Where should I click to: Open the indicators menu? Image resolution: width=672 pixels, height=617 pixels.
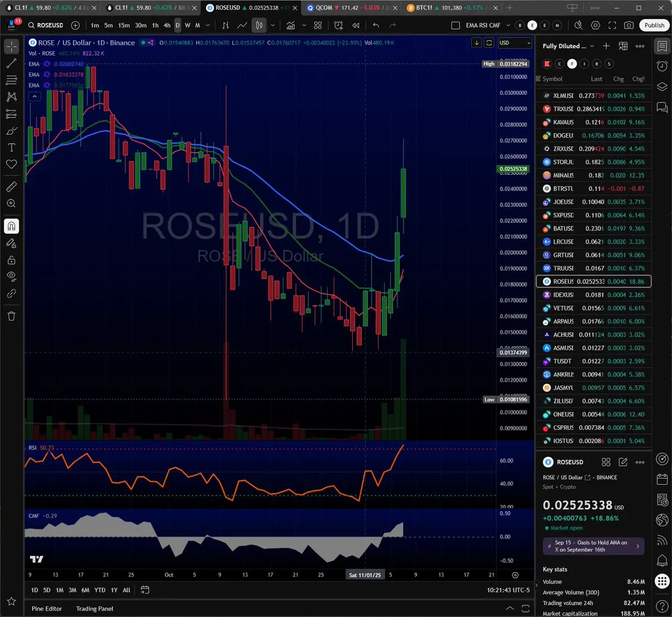point(291,25)
